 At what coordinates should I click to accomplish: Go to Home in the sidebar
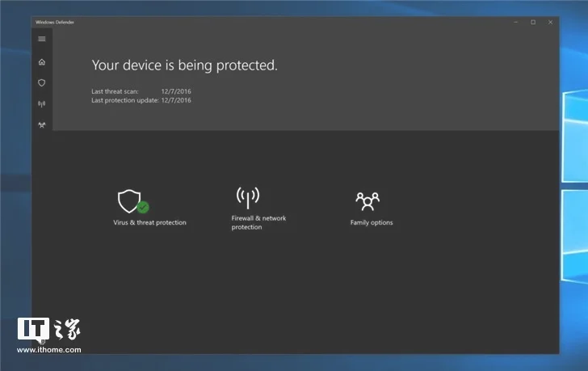(x=42, y=62)
